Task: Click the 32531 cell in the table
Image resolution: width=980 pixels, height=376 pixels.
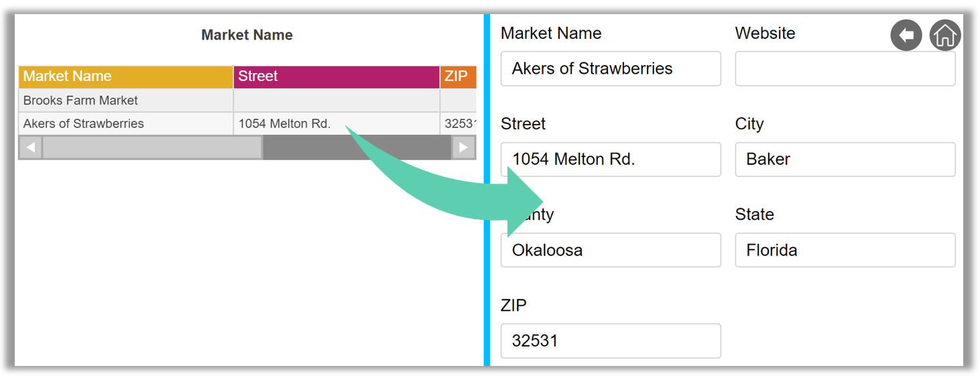Action: point(458,123)
